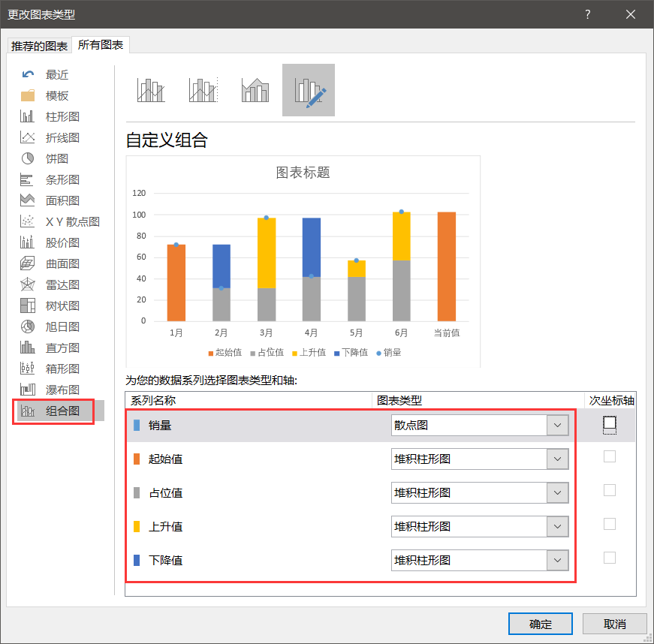Viewport: 654px width, 644px height.
Task: Choose the Box and Whisker (箱形图) icon
Action: [28, 369]
